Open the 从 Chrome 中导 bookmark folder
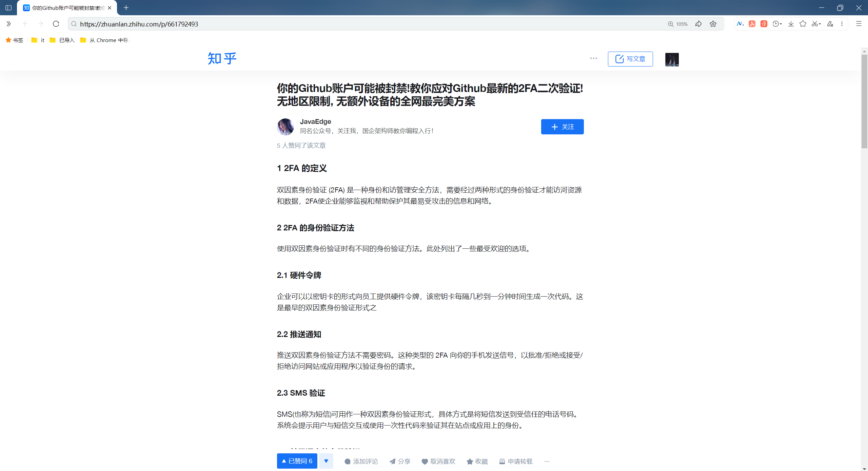The image size is (868, 471). [x=105, y=40]
